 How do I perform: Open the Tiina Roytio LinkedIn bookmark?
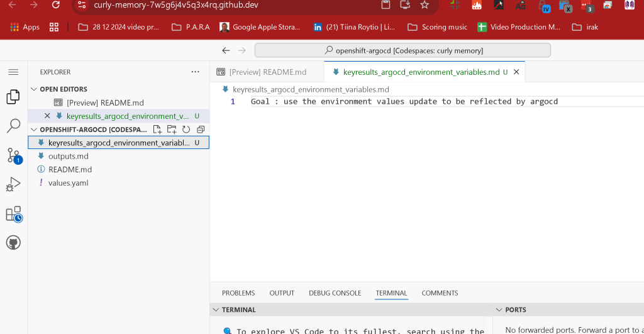tap(354, 27)
